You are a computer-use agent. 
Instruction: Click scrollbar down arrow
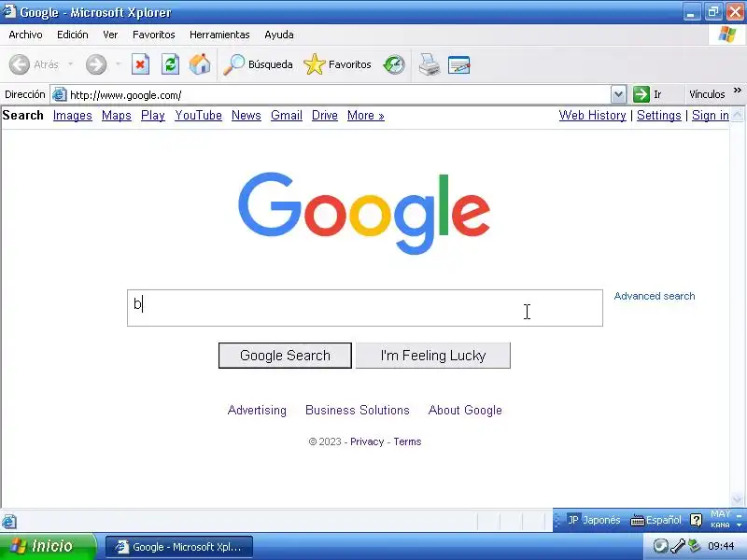tap(738, 499)
